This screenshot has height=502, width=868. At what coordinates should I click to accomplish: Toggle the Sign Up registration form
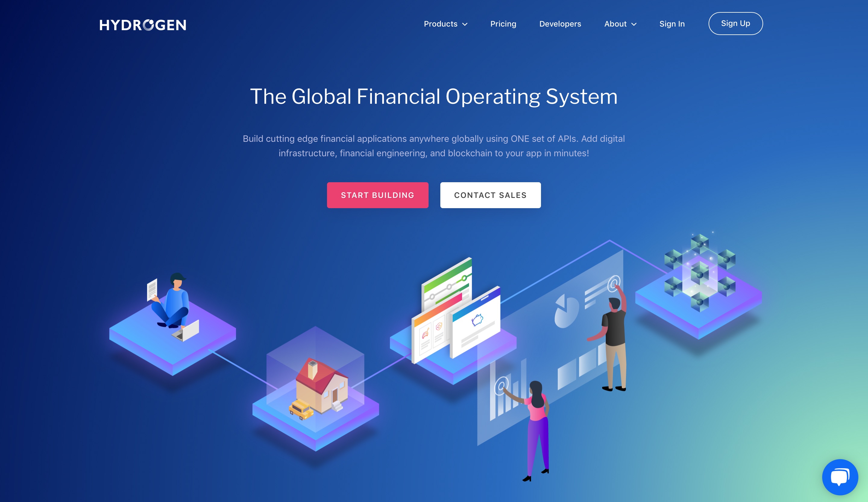coord(735,23)
